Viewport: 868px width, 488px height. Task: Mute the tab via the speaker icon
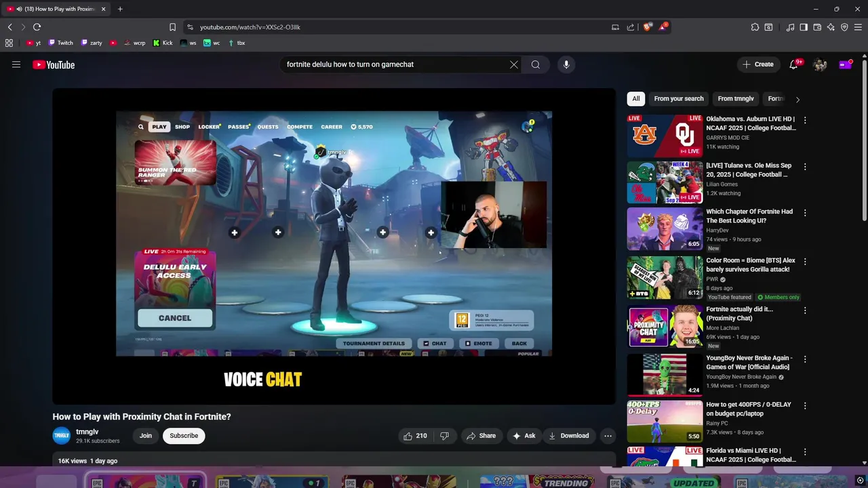(19, 9)
